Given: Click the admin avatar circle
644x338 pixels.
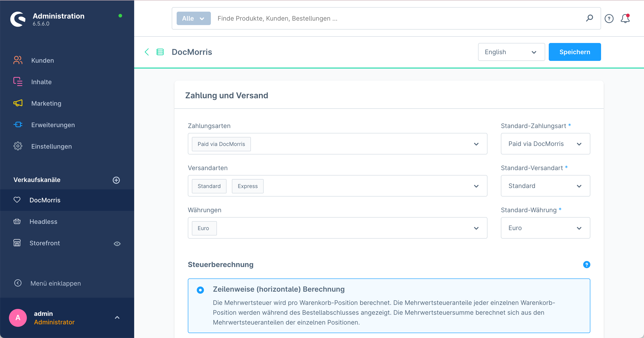Looking at the screenshot, I should (x=18, y=318).
